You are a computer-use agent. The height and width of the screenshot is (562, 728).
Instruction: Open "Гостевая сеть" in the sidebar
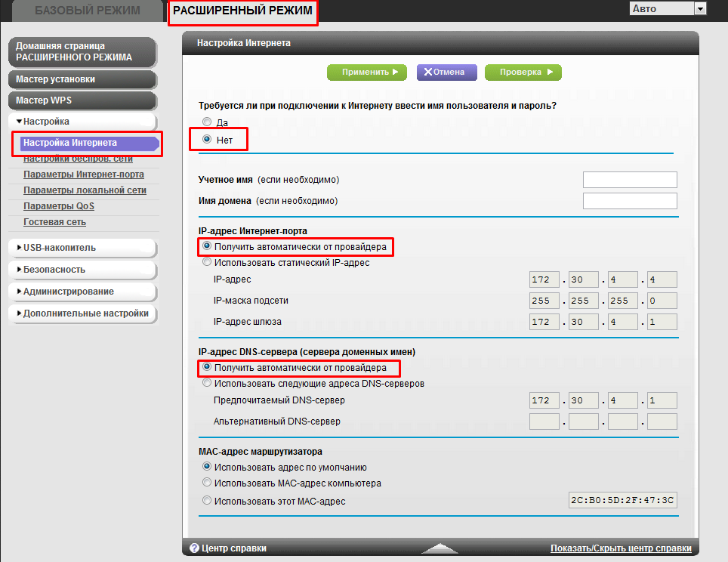pyautogui.click(x=54, y=222)
